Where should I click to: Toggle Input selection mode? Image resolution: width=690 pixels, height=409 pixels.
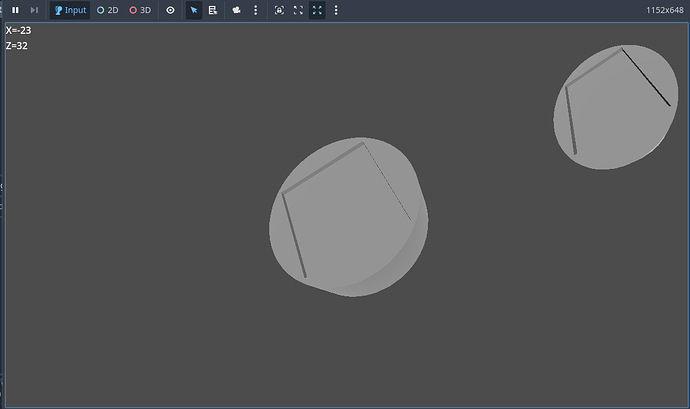pyautogui.click(x=69, y=10)
